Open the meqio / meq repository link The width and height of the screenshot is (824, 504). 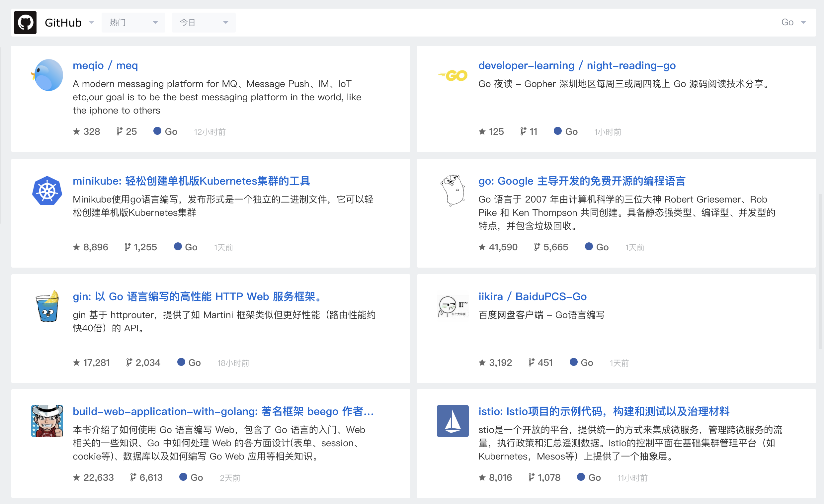point(105,65)
